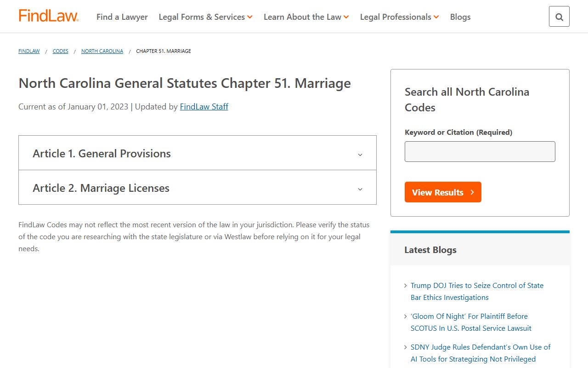Expand Legal Forms & Services dropdown
Screen dimensions: 588x368
[x=205, y=17]
